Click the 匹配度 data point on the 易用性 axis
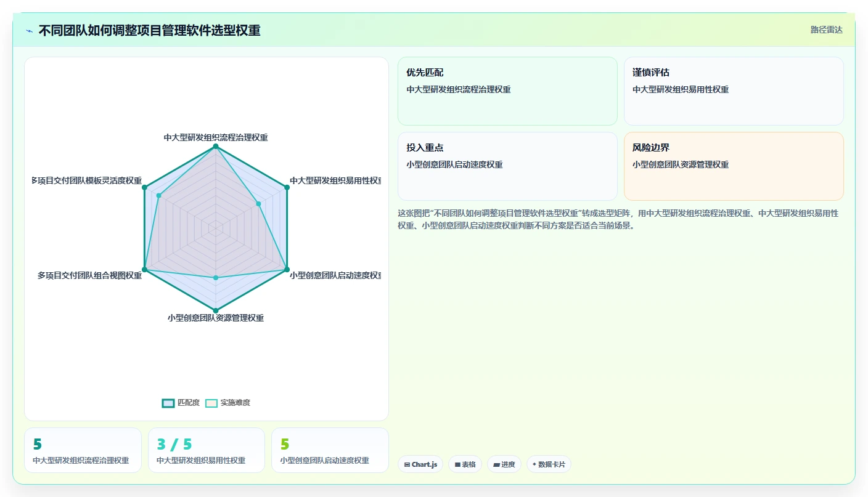 click(x=287, y=187)
